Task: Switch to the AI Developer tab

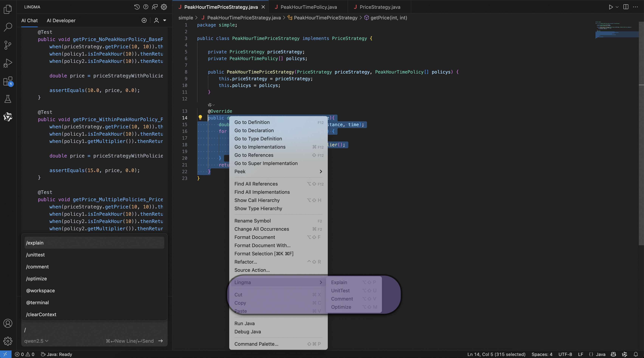Action: click(61, 21)
